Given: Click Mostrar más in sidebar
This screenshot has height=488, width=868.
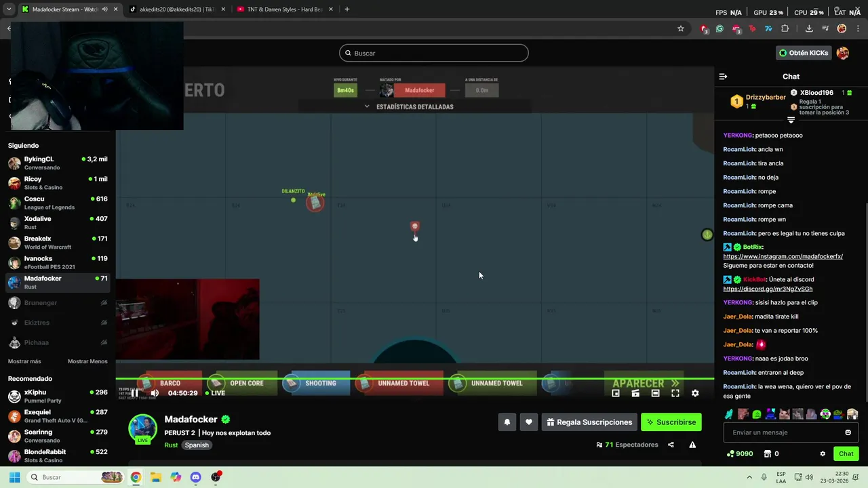Looking at the screenshot, I should [24, 361].
